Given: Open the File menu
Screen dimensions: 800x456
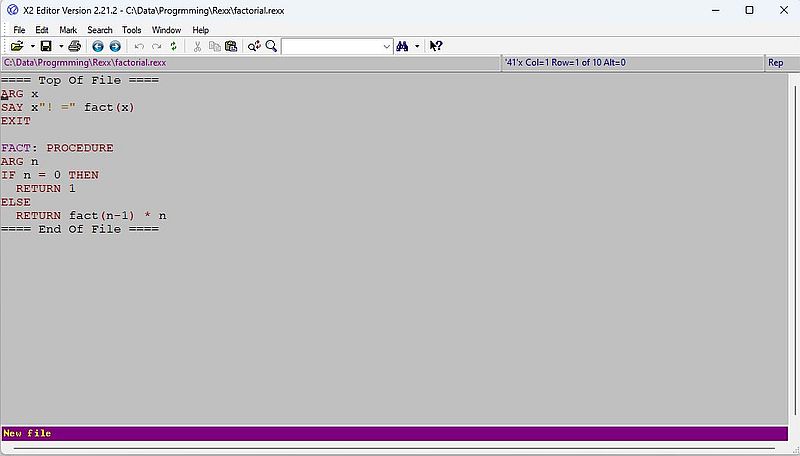Looking at the screenshot, I should pyautogui.click(x=19, y=30).
